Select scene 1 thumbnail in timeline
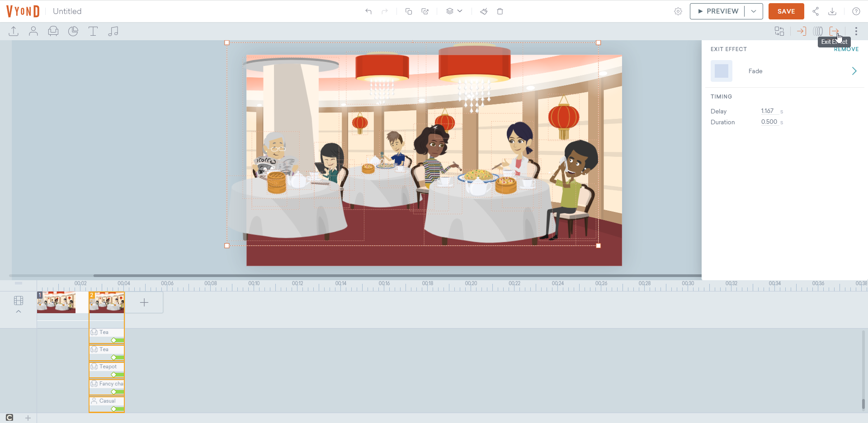The width and height of the screenshot is (868, 423). [x=57, y=302]
